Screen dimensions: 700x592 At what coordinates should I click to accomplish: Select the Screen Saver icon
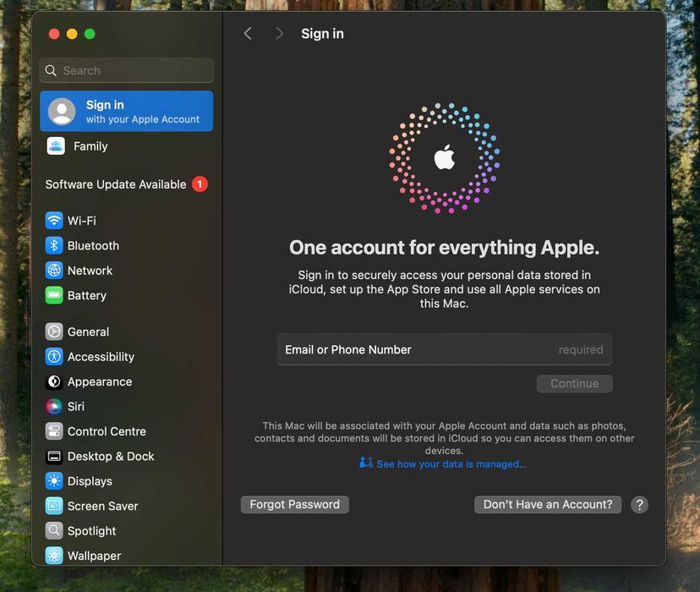54,506
